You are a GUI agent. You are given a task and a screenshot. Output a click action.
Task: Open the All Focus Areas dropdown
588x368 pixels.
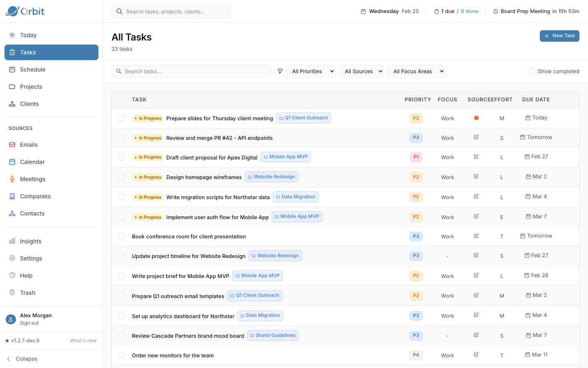click(416, 71)
